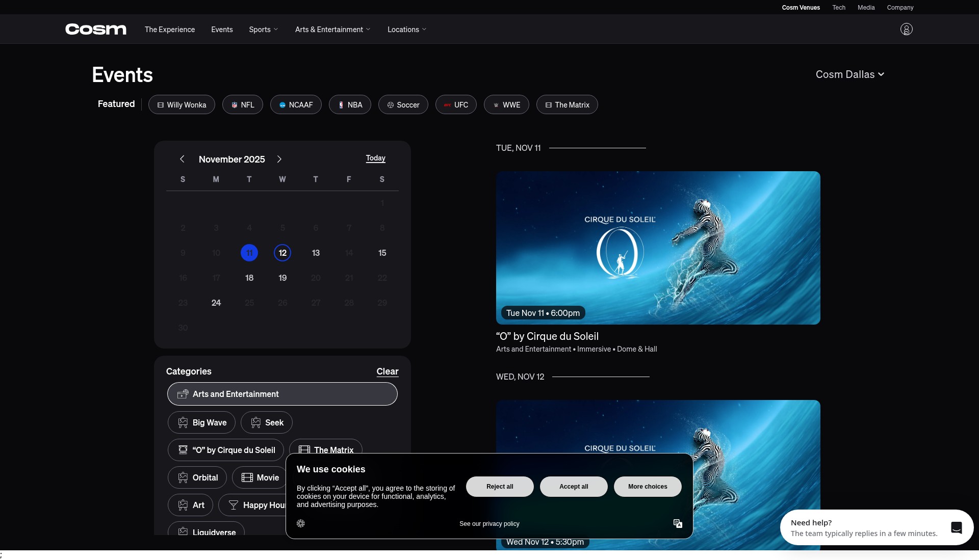Select November 12 on calendar
Screen dimensions: 979x560
point(282,253)
